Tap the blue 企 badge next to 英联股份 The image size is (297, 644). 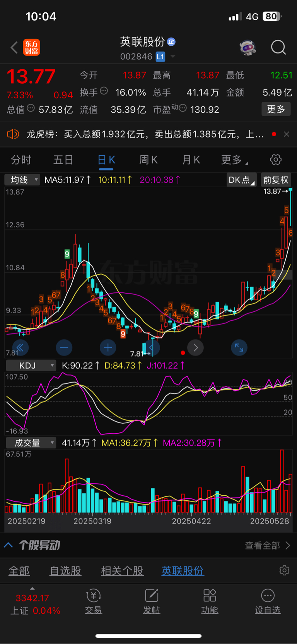click(171, 42)
